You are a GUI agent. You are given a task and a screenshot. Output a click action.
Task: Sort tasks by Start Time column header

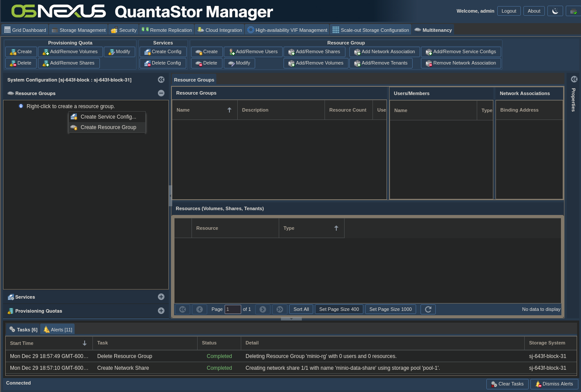48,343
